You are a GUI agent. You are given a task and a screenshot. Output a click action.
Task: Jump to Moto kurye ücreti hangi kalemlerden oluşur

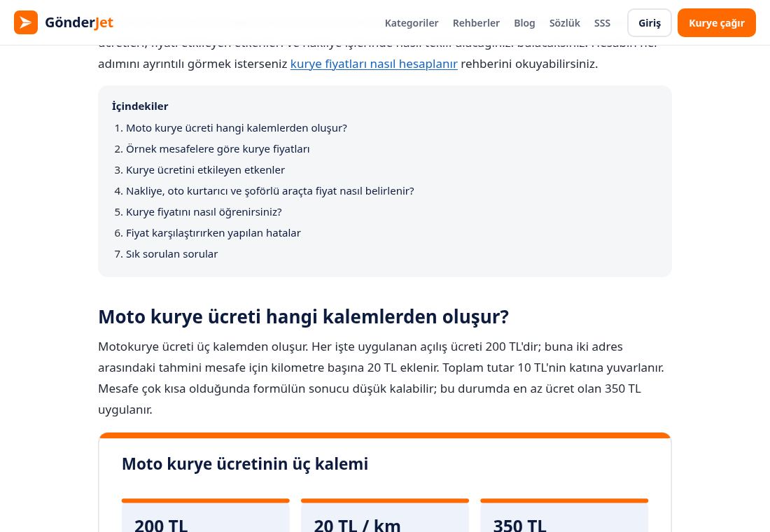[x=236, y=128]
